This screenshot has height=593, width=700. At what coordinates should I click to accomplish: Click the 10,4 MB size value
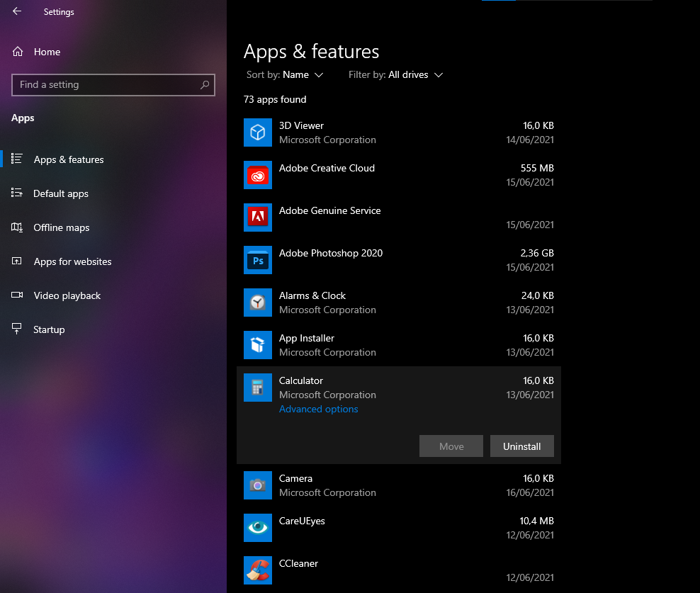point(536,521)
